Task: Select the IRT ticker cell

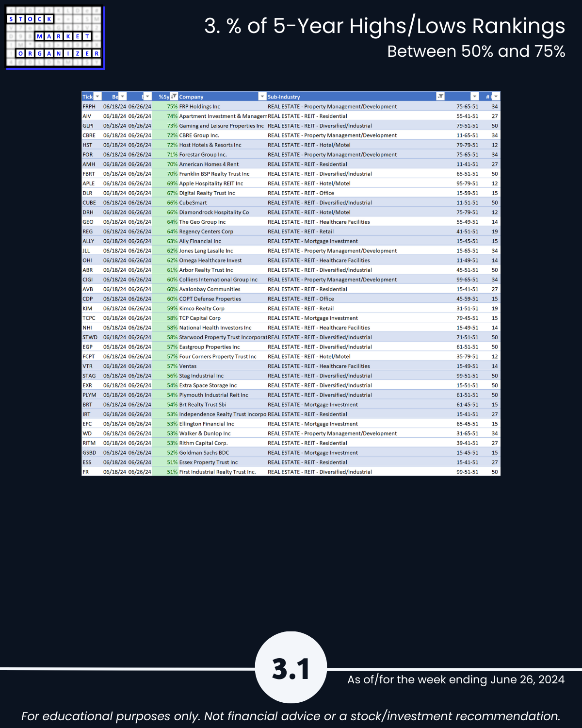Action: coord(92,414)
